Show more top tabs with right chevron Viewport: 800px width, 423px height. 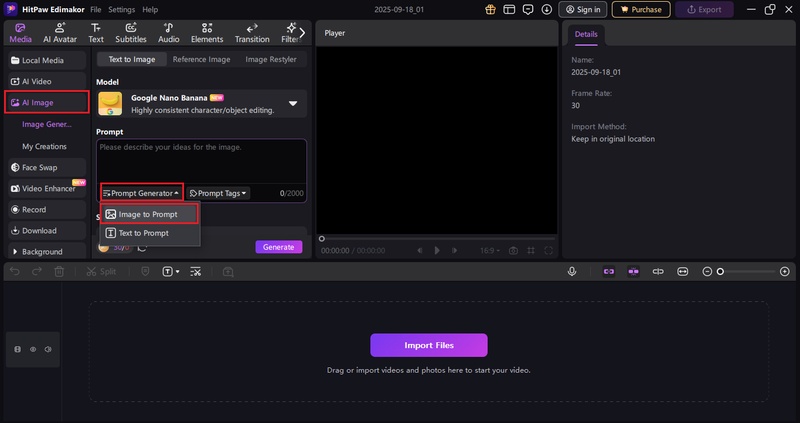coord(303,33)
